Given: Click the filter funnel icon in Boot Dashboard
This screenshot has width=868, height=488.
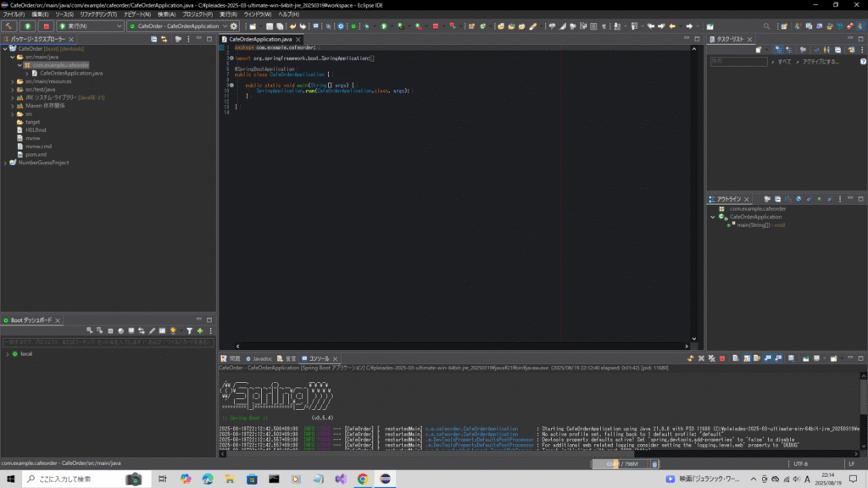Looking at the screenshot, I should click(x=189, y=331).
